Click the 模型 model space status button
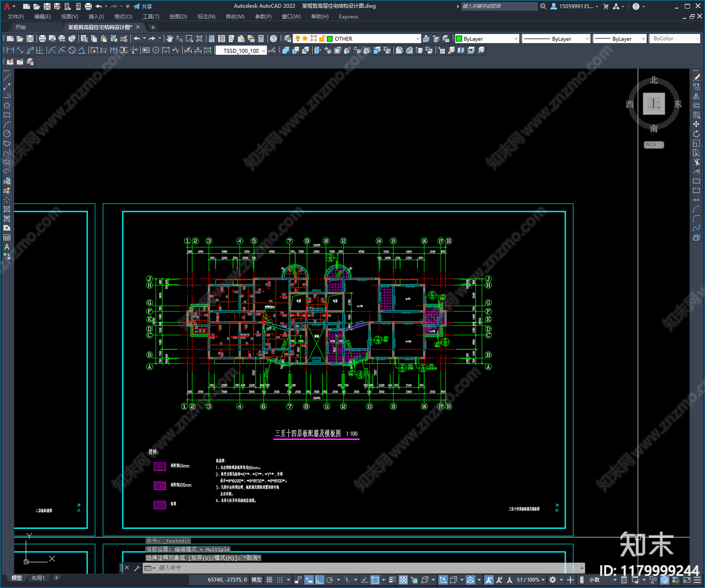Viewport: 705px width, 588px height. pos(256,580)
